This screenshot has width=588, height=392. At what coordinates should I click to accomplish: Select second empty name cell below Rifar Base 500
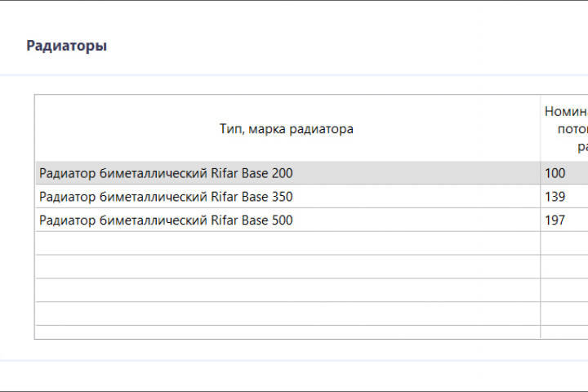288,267
